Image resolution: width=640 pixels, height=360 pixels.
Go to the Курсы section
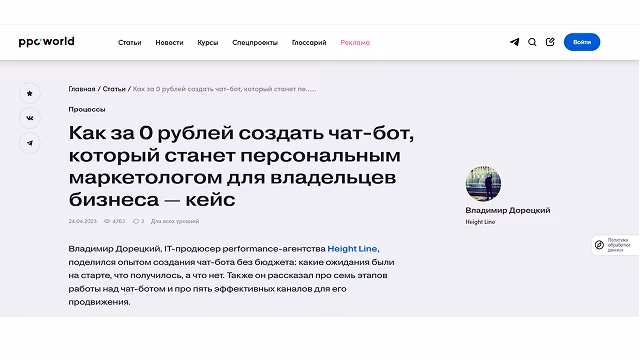(x=208, y=42)
